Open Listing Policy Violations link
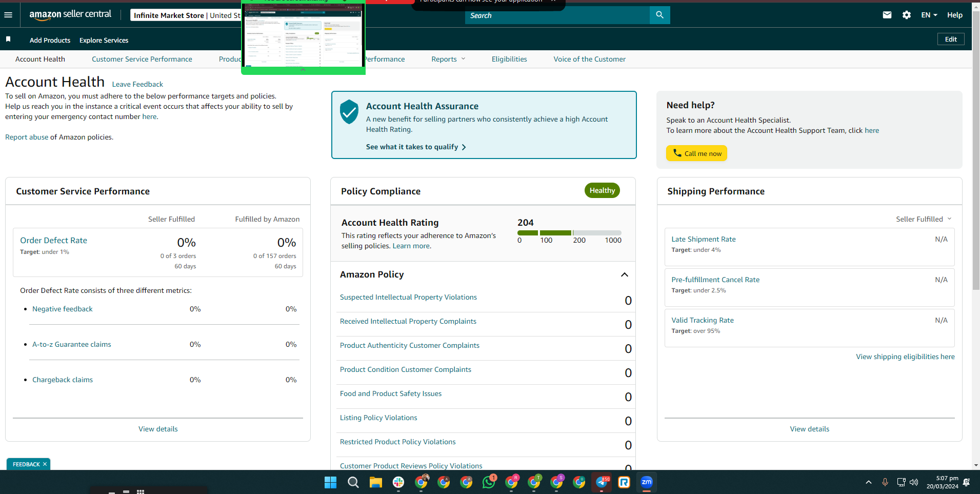Viewport: 980px width, 494px height. point(378,418)
